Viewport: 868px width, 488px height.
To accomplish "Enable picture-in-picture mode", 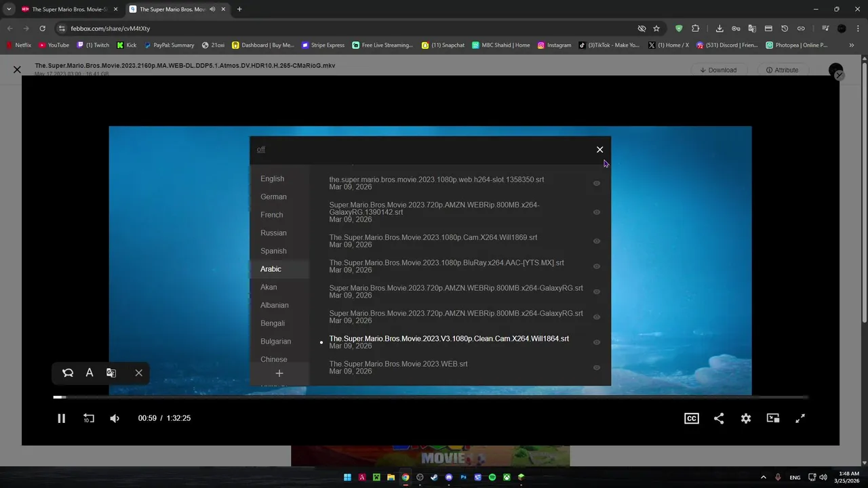I will (x=773, y=418).
